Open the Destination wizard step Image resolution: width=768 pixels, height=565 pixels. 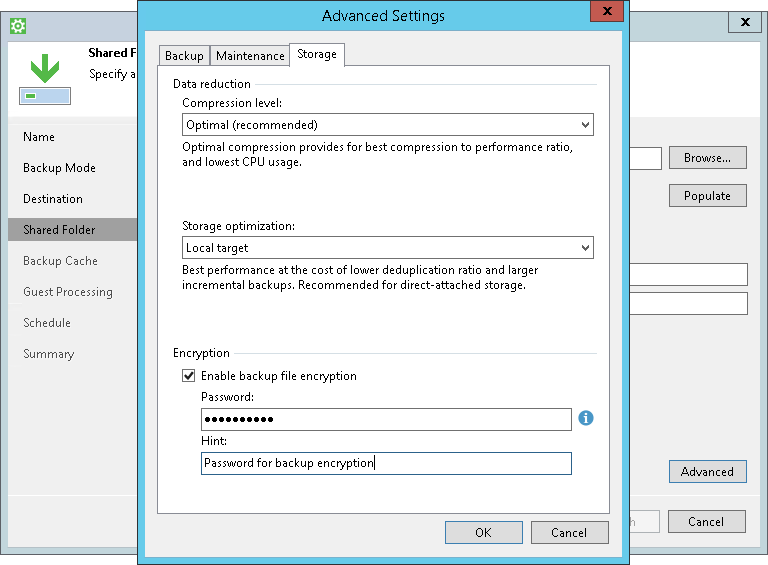click(53, 199)
